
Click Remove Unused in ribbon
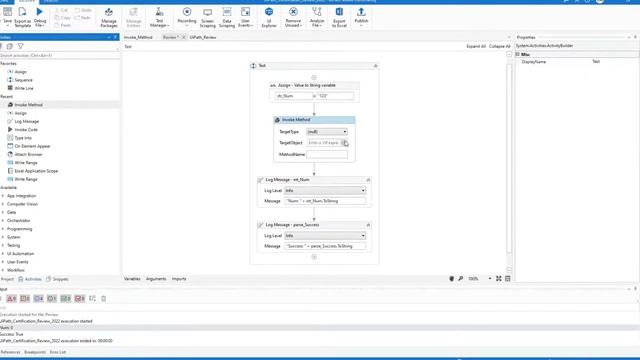coord(293,18)
